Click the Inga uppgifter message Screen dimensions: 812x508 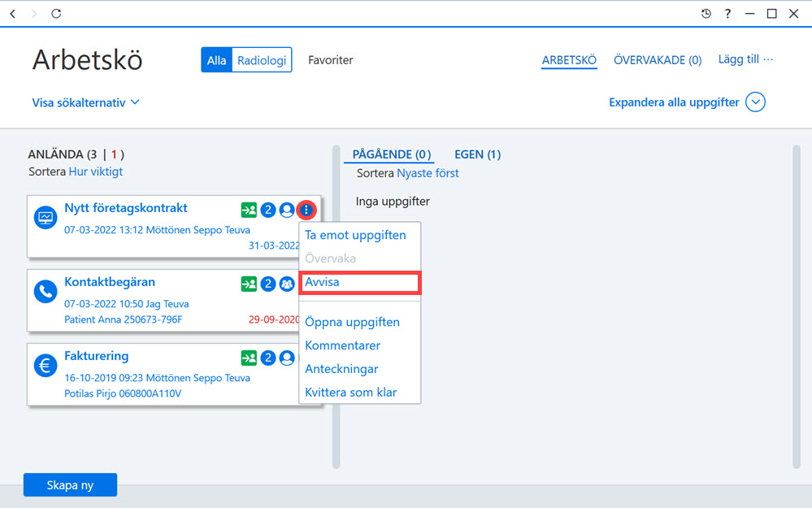(x=393, y=202)
